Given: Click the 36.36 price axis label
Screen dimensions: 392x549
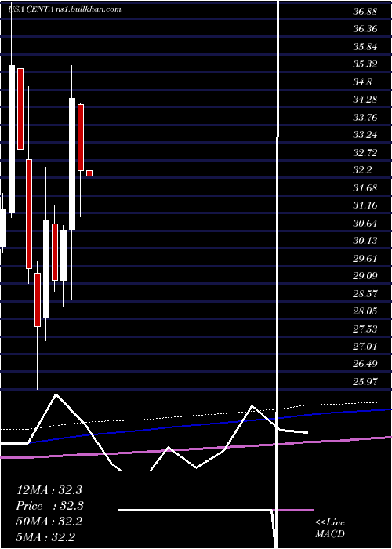Looking at the screenshot, I should click(x=365, y=29).
